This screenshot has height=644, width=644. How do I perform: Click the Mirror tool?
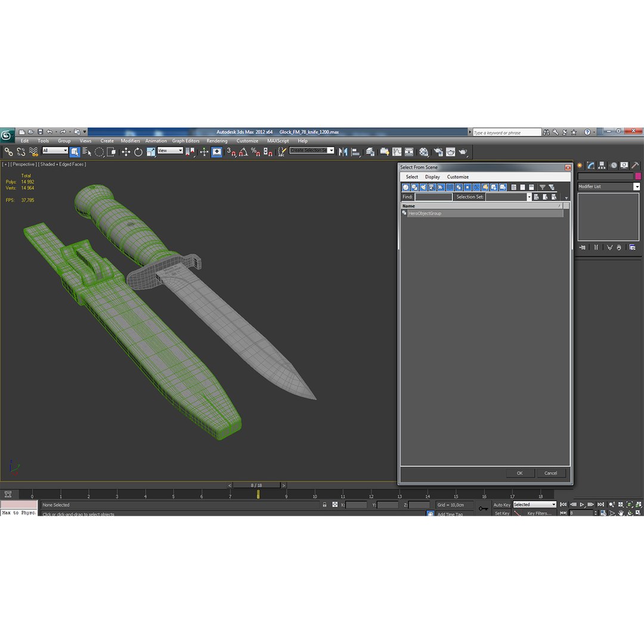coord(343,152)
